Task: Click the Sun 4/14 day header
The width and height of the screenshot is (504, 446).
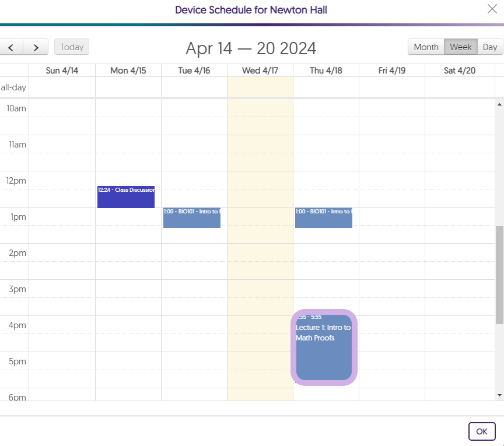Action: coord(62,71)
